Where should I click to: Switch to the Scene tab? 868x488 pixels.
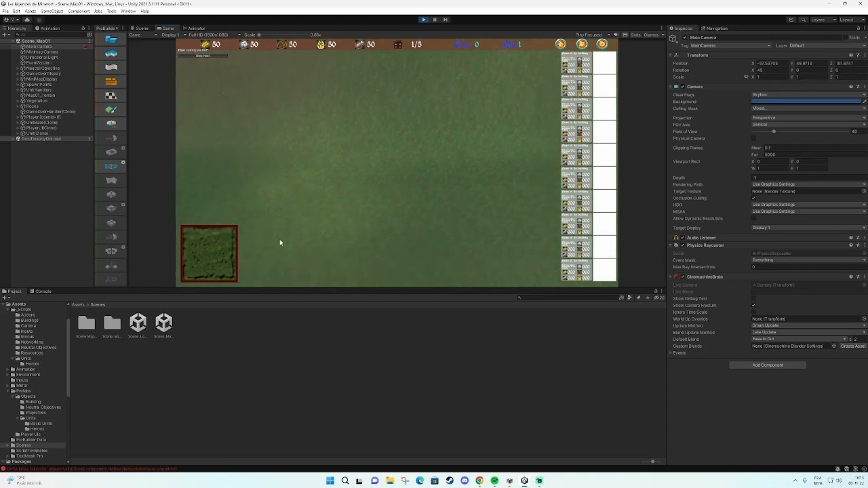pos(141,28)
